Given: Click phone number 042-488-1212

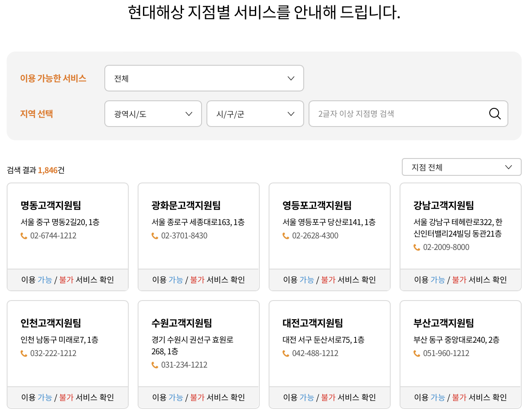Looking at the screenshot, I should coord(315,353).
